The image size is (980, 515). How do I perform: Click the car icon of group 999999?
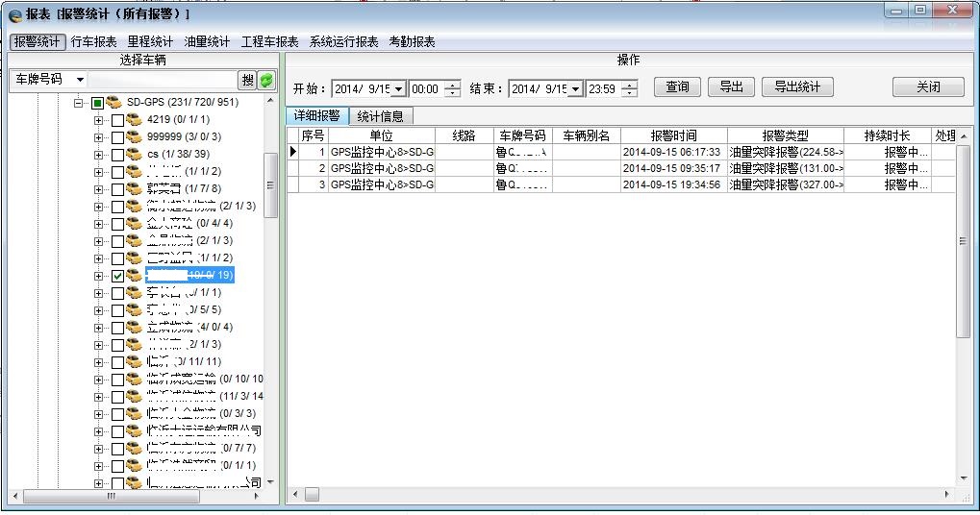134,137
